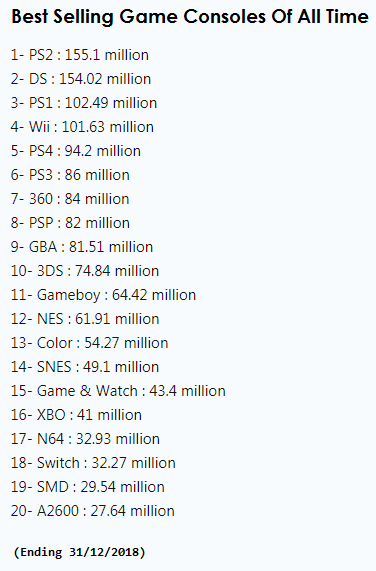This screenshot has width=376, height=571.
Task: Select the PS1 102.49 million entry
Action: pyautogui.click(x=84, y=103)
